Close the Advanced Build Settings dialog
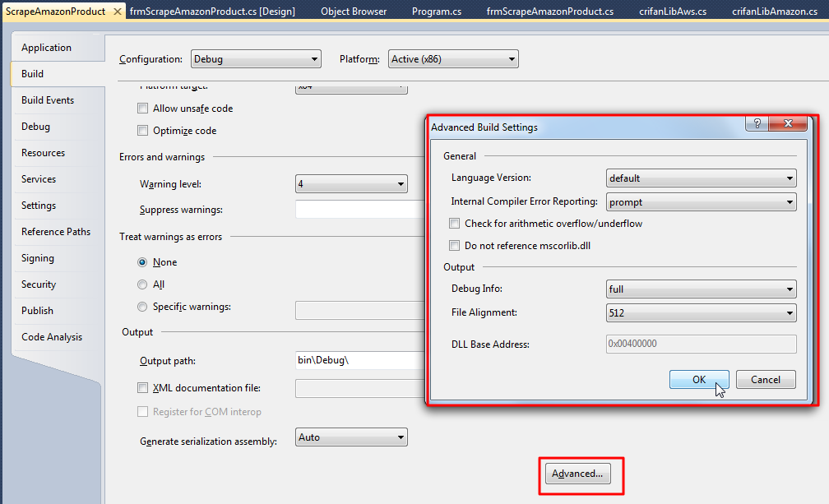The image size is (829, 504). (788, 123)
